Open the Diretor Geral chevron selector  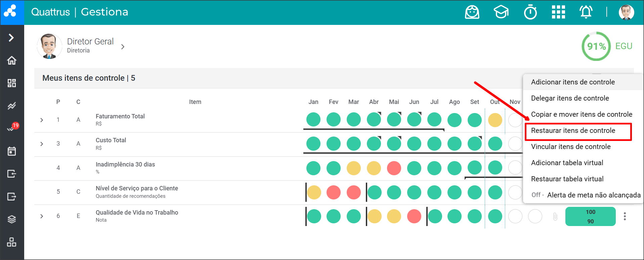coord(123,47)
